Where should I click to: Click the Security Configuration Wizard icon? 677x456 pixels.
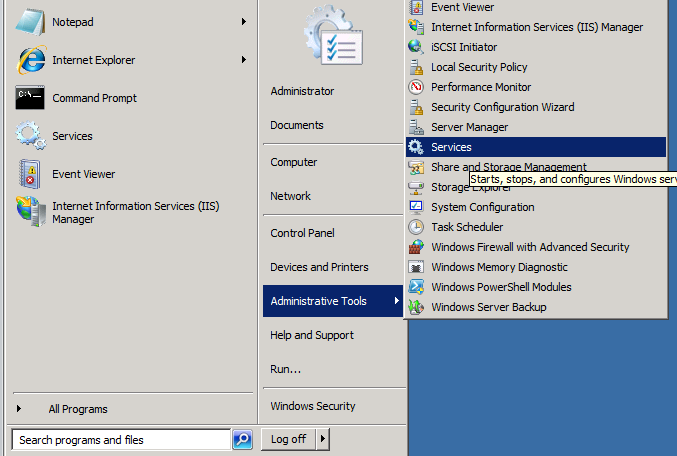tap(416, 107)
